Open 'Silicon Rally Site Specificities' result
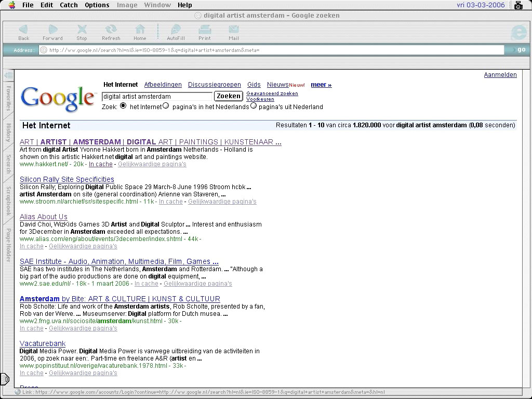 click(67, 179)
